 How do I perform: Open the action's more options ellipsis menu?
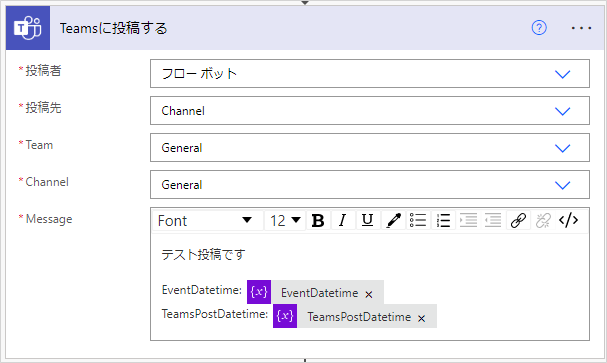pyautogui.click(x=581, y=28)
